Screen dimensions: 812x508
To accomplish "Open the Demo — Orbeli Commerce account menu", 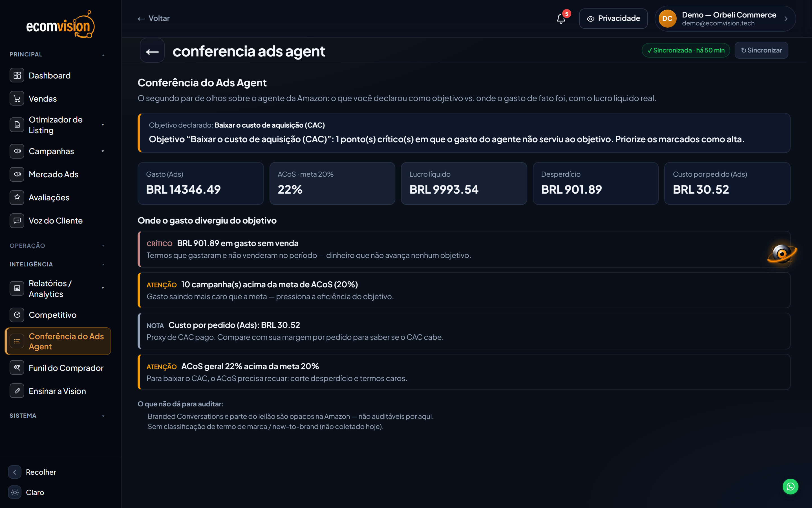I will coord(725,18).
